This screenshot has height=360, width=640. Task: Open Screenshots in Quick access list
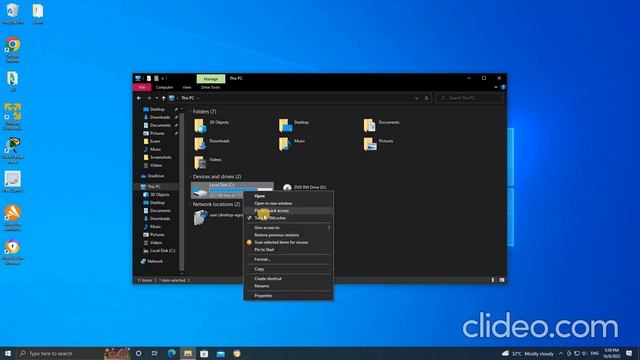[x=158, y=157]
